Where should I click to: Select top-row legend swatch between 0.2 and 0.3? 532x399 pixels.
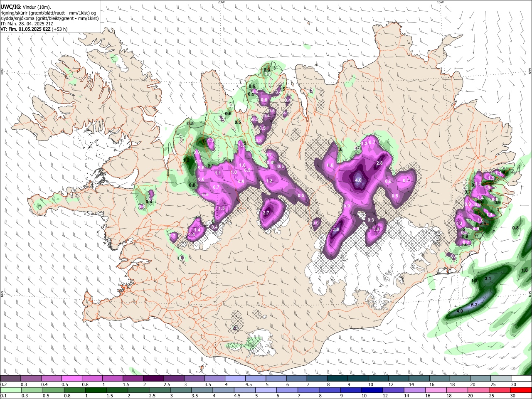click(10, 378)
